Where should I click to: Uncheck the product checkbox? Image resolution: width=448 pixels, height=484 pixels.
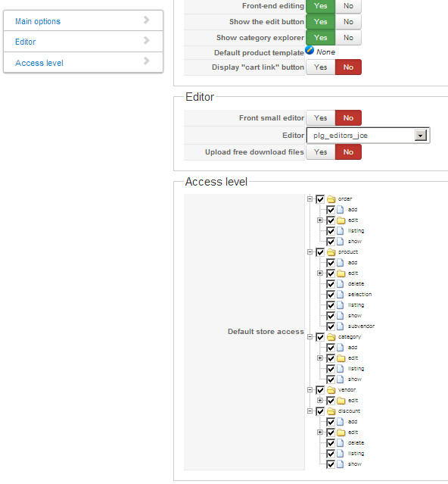coord(320,252)
